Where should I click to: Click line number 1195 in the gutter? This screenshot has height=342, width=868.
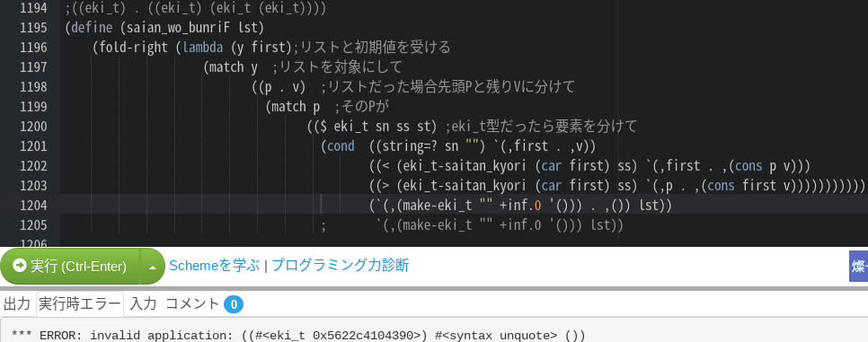point(33,27)
